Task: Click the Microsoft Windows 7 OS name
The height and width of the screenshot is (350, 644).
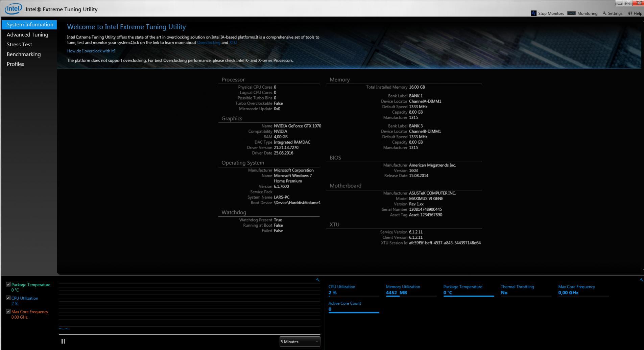Action: (293, 178)
